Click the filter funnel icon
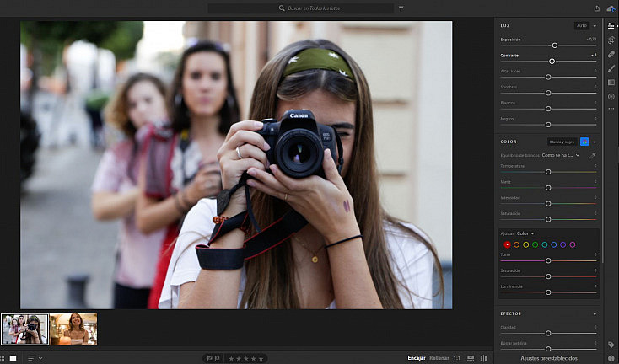Screen dimensions: 619x364 pos(401,8)
